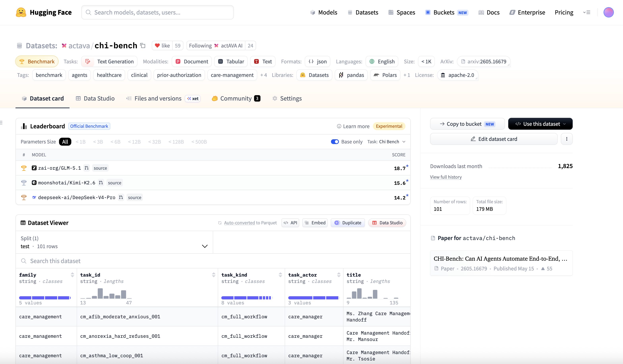Switch to the Dataset card tab

[43, 98]
